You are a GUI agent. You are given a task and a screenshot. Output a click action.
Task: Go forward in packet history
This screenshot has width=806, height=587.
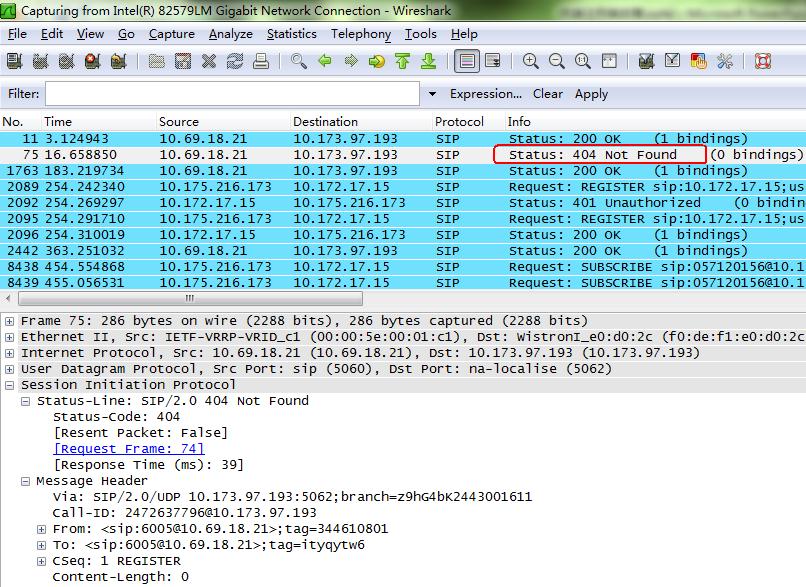tap(351, 61)
